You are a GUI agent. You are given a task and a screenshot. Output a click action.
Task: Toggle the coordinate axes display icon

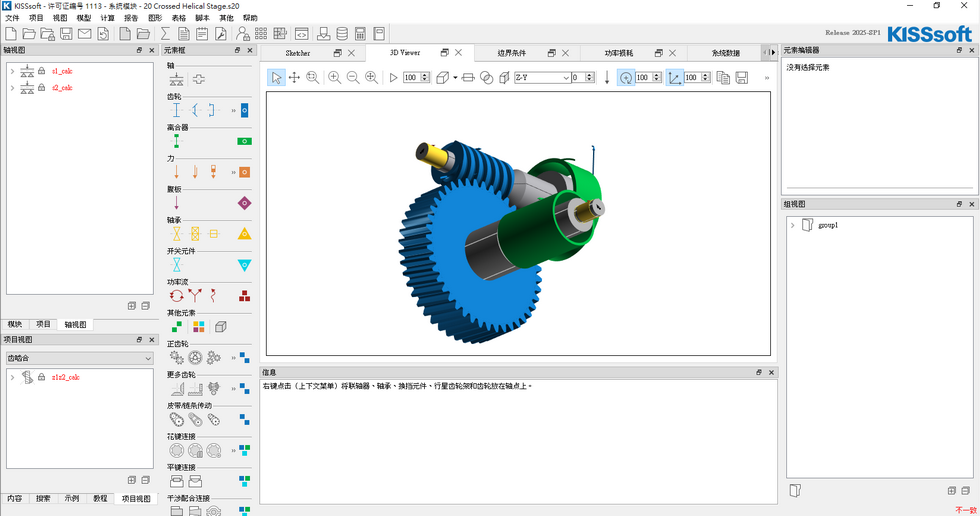(674, 77)
